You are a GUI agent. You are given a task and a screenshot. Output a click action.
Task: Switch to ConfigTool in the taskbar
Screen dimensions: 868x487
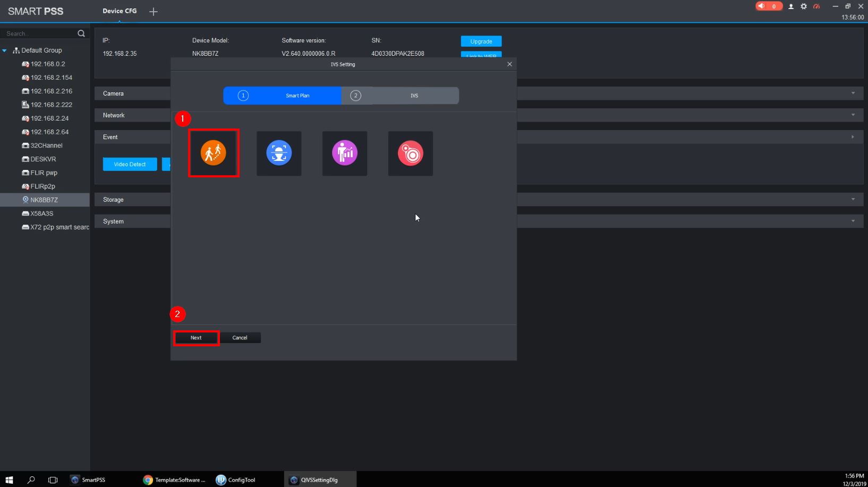(x=236, y=480)
